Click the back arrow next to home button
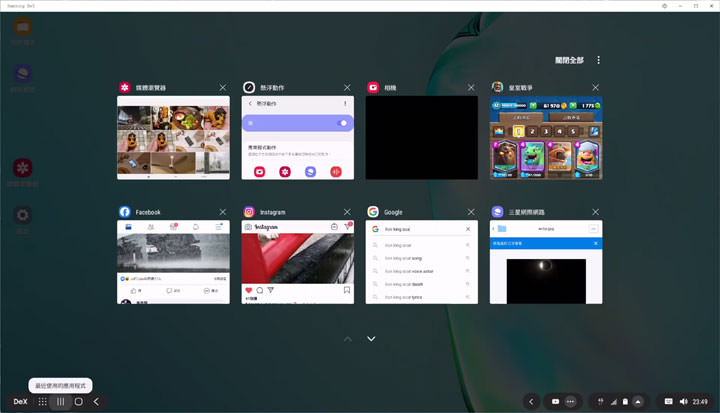This screenshot has width=720, height=413. [96, 402]
